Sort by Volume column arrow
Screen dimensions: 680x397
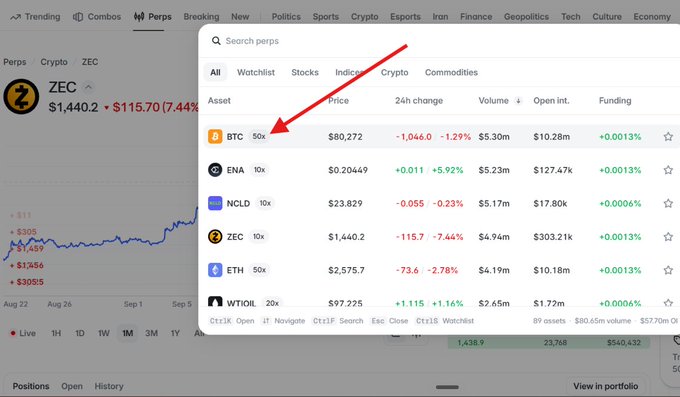coord(518,101)
